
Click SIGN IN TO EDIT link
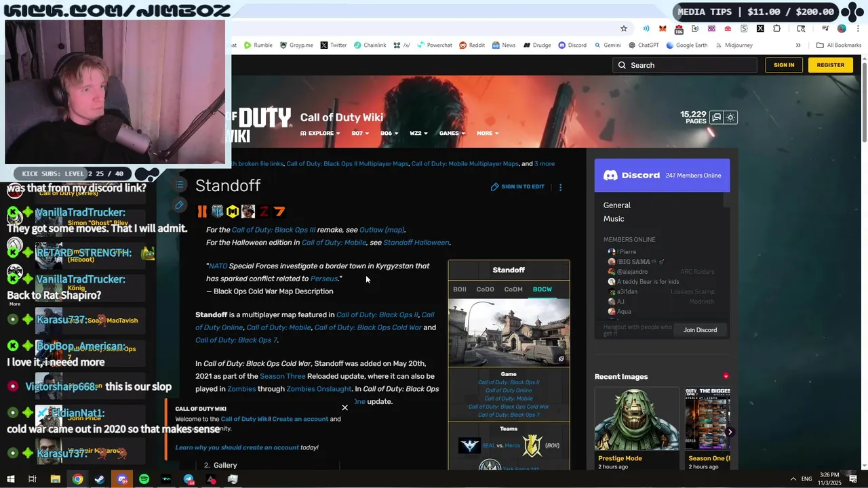pyautogui.click(x=517, y=187)
